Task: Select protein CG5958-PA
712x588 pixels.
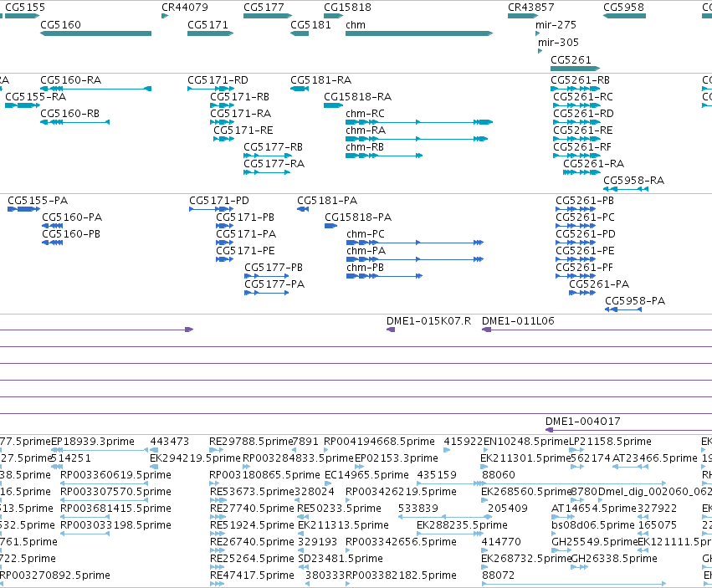Action: 635,301
